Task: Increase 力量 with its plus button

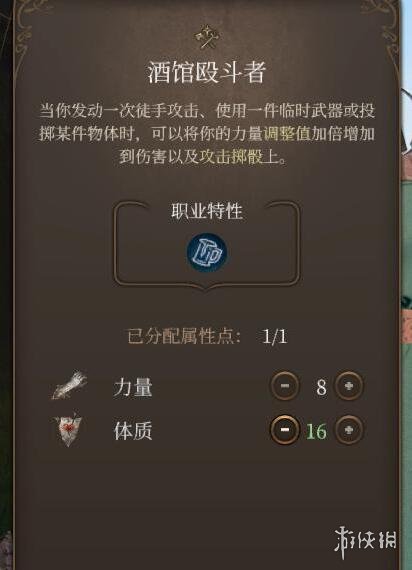Action: 349,386
